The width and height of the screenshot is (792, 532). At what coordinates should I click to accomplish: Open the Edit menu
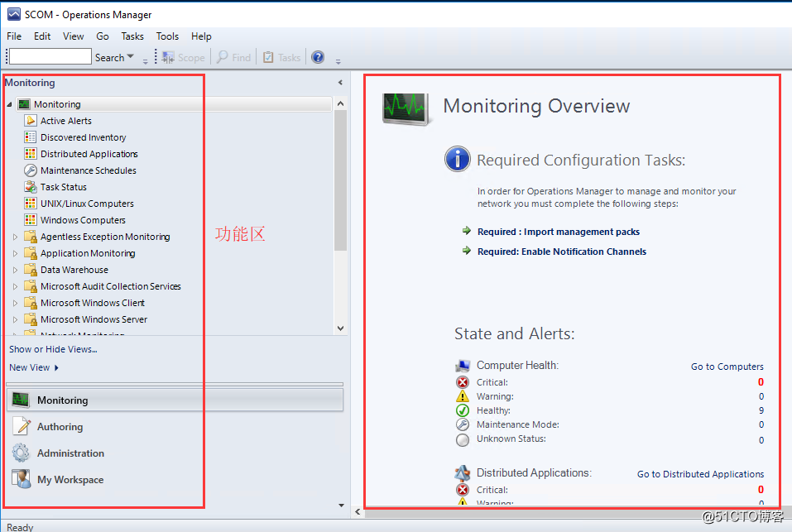point(42,36)
